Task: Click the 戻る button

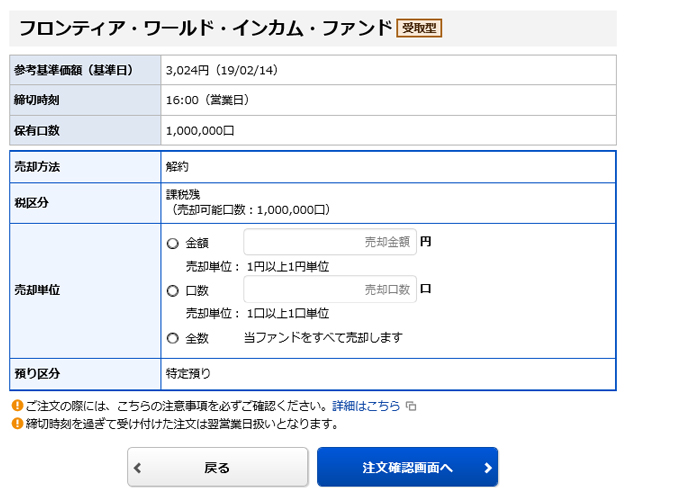Action: [218, 467]
